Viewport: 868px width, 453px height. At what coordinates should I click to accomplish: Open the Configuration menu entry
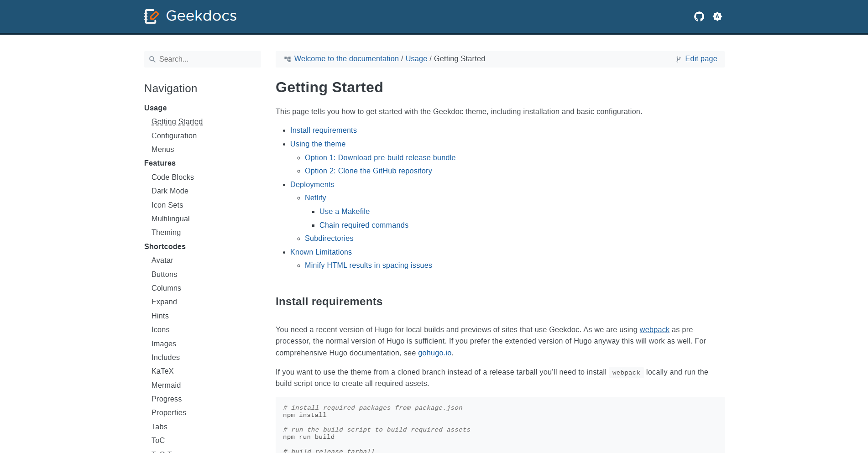click(x=174, y=136)
